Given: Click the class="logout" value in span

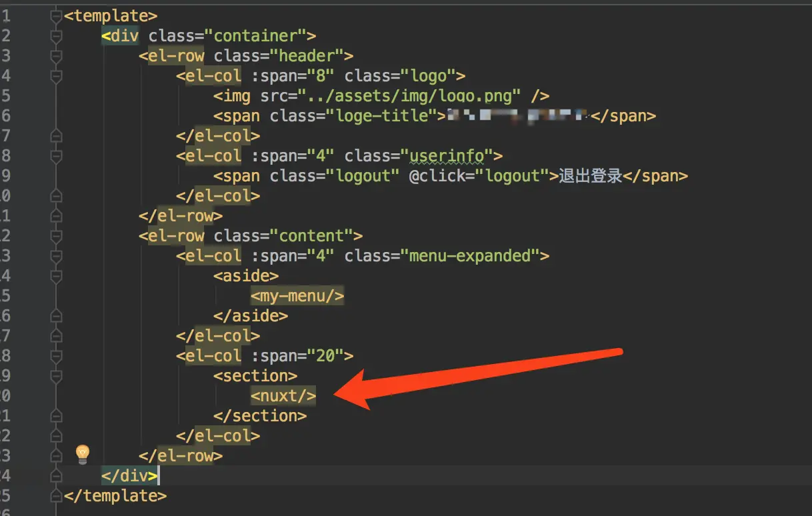Looking at the screenshot, I should pos(362,176).
